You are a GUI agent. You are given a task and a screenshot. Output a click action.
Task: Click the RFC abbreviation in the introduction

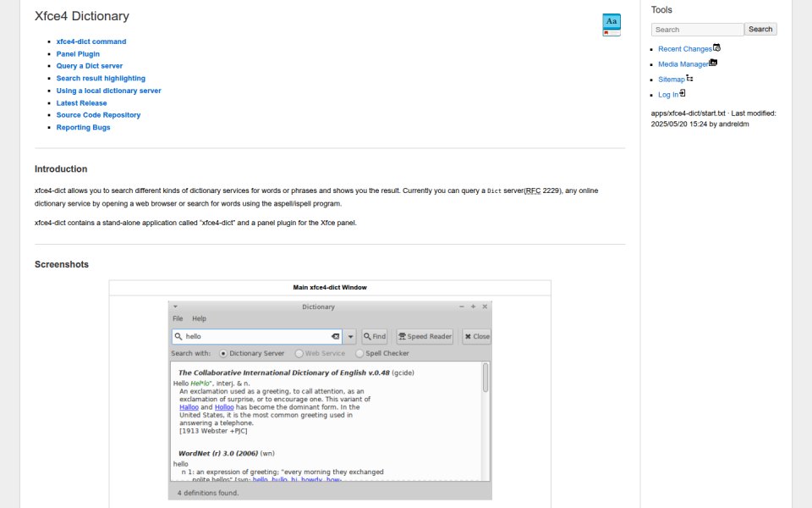[533, 190]
